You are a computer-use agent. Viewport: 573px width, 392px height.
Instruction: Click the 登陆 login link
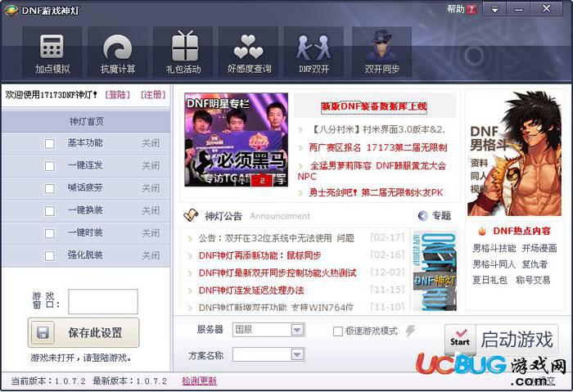117,95
